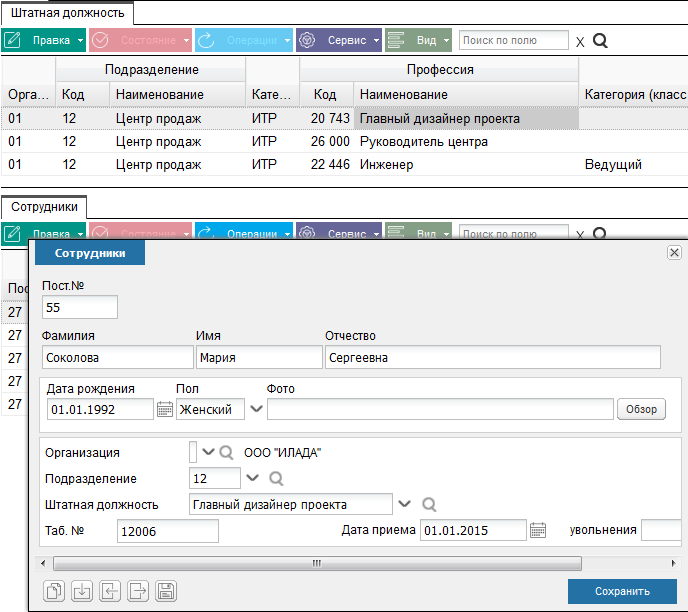The image size is (688, 612).
Task: Click the Фамилия field containing Соколова
Action: [117, 357]
